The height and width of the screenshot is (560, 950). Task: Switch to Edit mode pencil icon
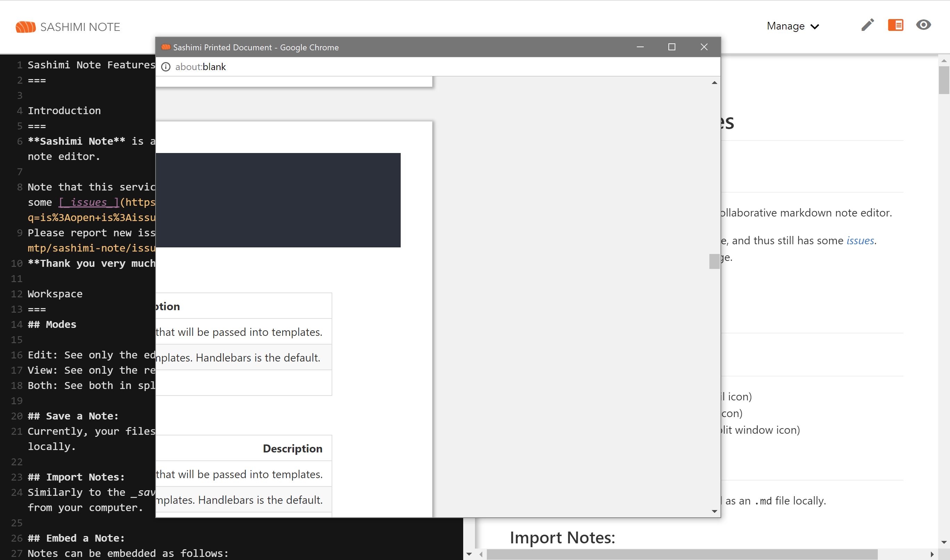867,25
